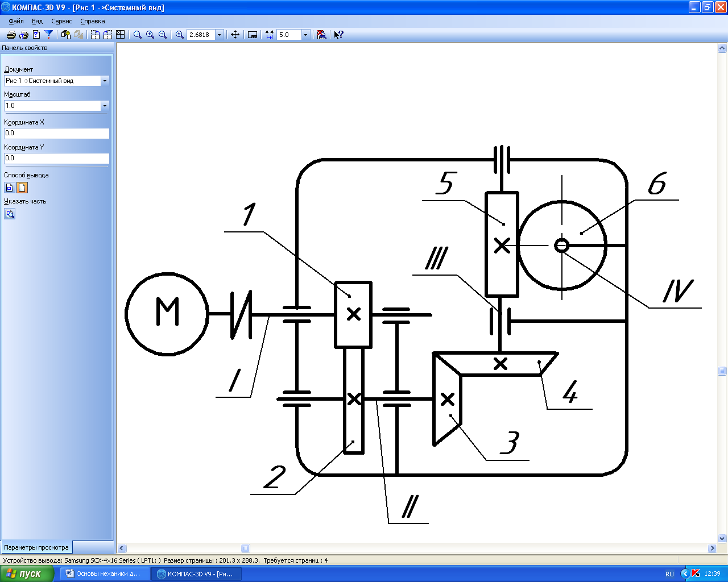Click first page-fit layout icon
This screenshot has height=582, width=728.
pos(96,35)
